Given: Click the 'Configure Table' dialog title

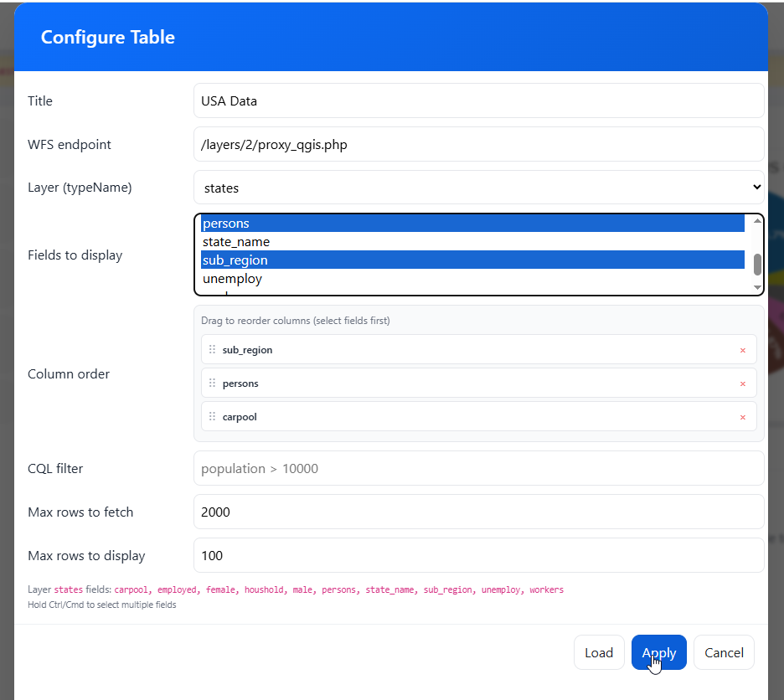Looking at the screenshot, I should pyautogui.click(x=108, y=37).
